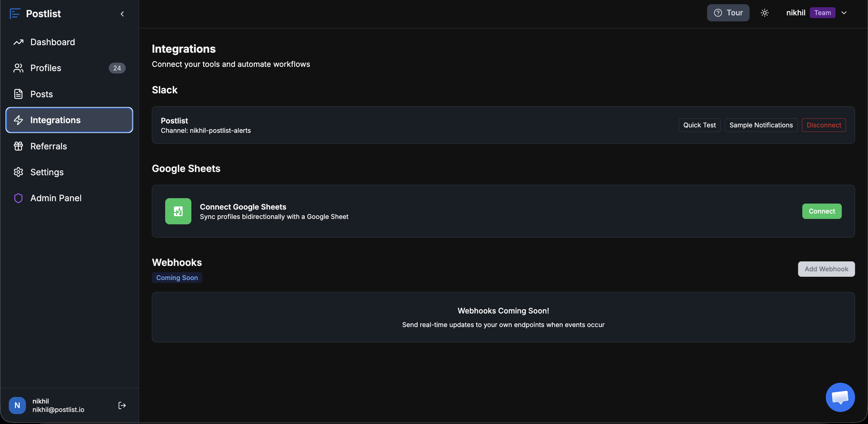Disconnect the Slack Postlist integration
This screenshot has width=868, height=424.
pyautogui.click(x=823, y=125)
